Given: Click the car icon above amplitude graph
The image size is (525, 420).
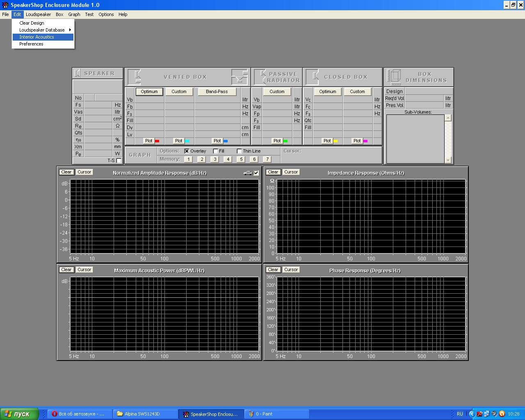Looking at the screenshot, I should (248, 173).
